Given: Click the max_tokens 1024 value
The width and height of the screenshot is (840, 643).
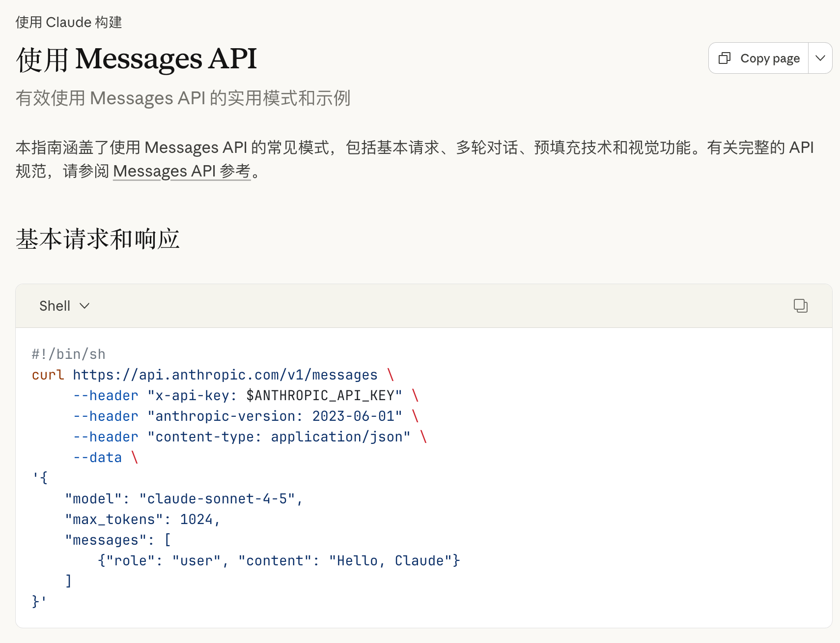Looking at the screenshot, I should coord(196,520).
